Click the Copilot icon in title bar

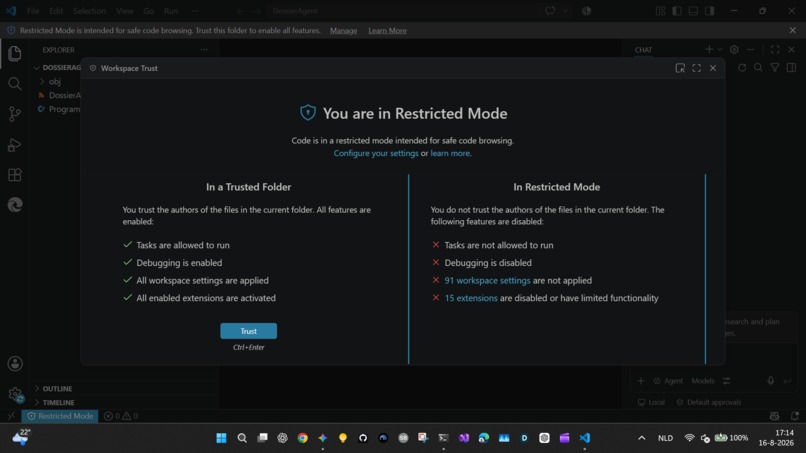tap(587, 11)
